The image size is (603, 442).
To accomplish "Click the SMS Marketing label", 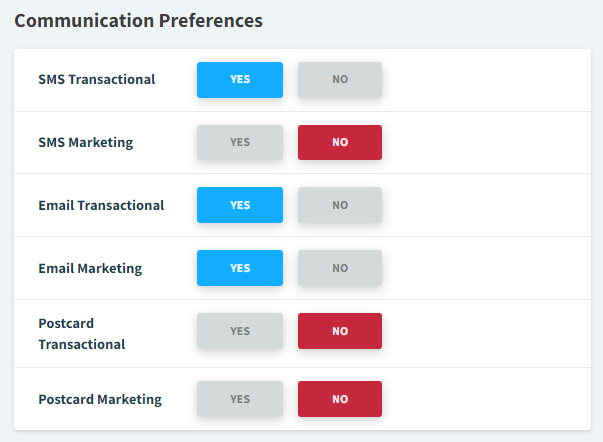I will pyautogui.click(x=86, y=142).
